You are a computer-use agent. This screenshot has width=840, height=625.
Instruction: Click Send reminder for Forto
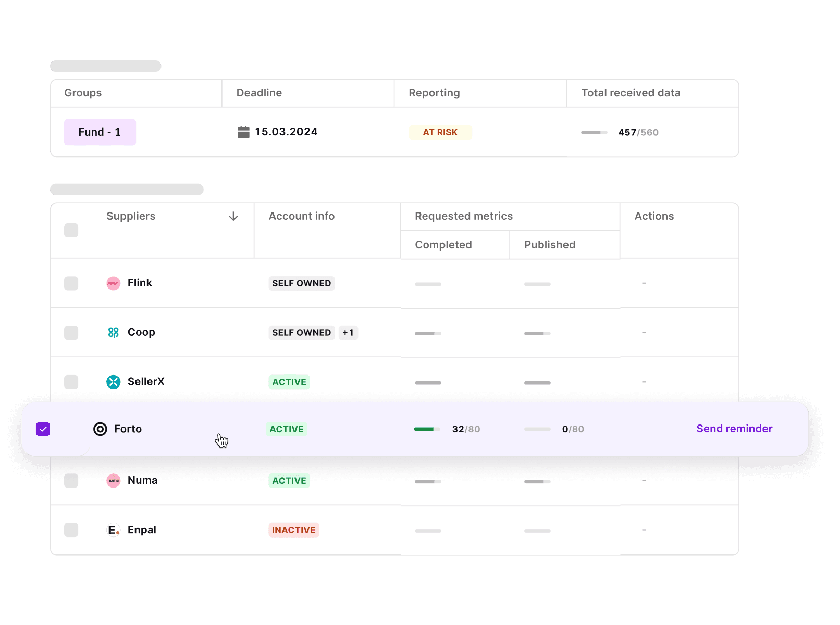click(734, 429)
